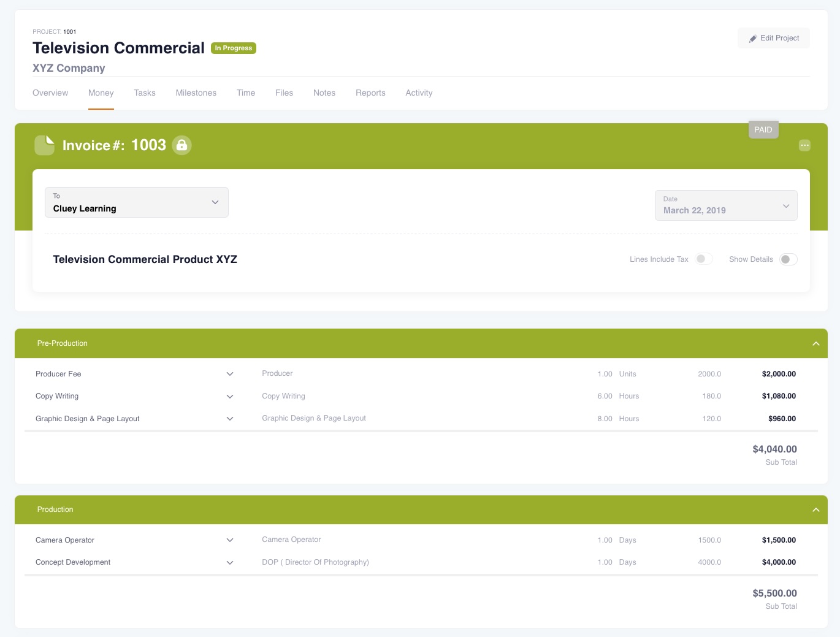Turn on the Show Details toggle

[x=788, y=259]
